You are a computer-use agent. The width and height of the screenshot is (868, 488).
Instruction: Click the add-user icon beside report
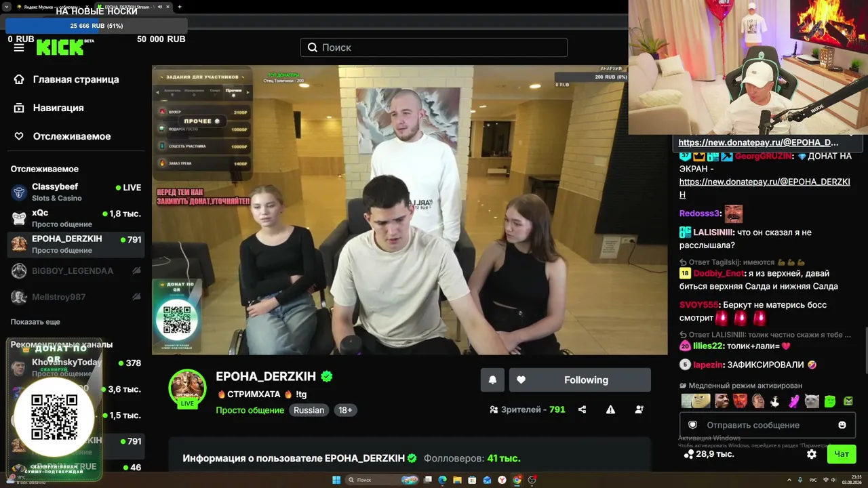[x=639, y=409]
